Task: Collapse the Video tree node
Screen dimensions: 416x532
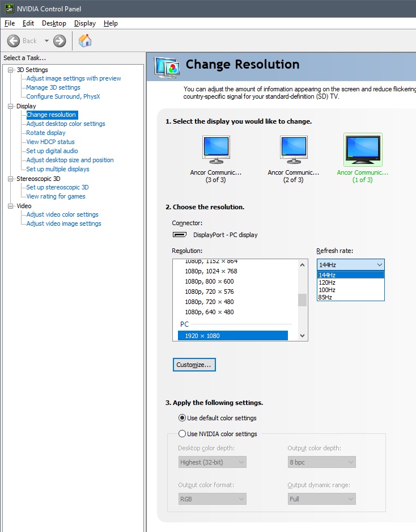Action: coord(11,206)
